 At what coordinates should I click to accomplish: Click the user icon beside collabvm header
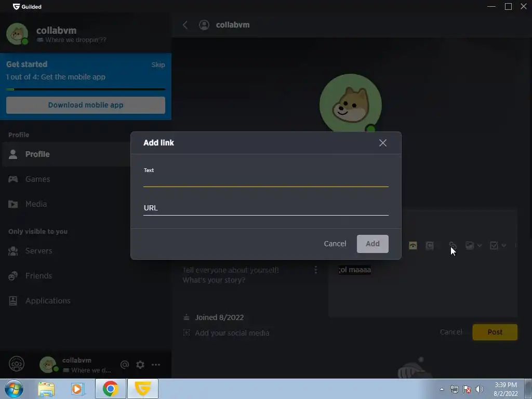pyautogui.click(x=204, y=25)
